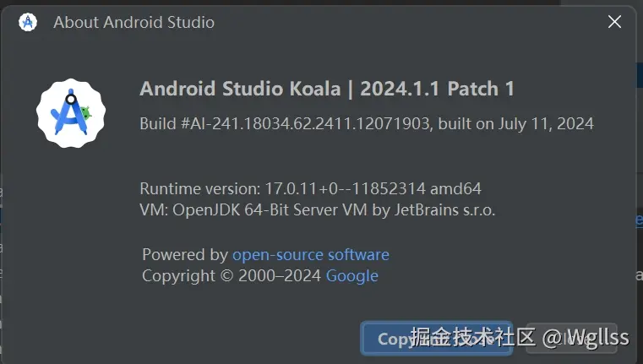Click the built on July 11, 2024 text
Image resolution: width=643 pixels, height=364 pixels.
pyautogui.click(x=517, y=123)
